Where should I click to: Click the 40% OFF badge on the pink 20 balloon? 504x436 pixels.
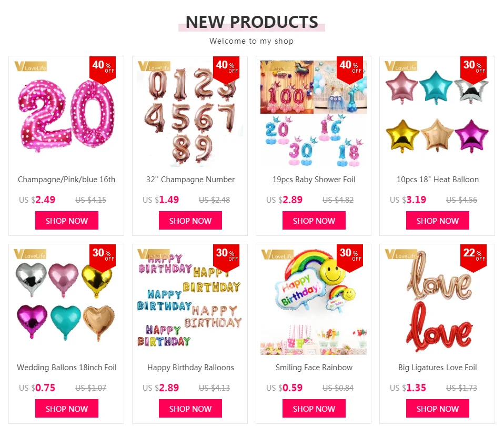[102, 70]
